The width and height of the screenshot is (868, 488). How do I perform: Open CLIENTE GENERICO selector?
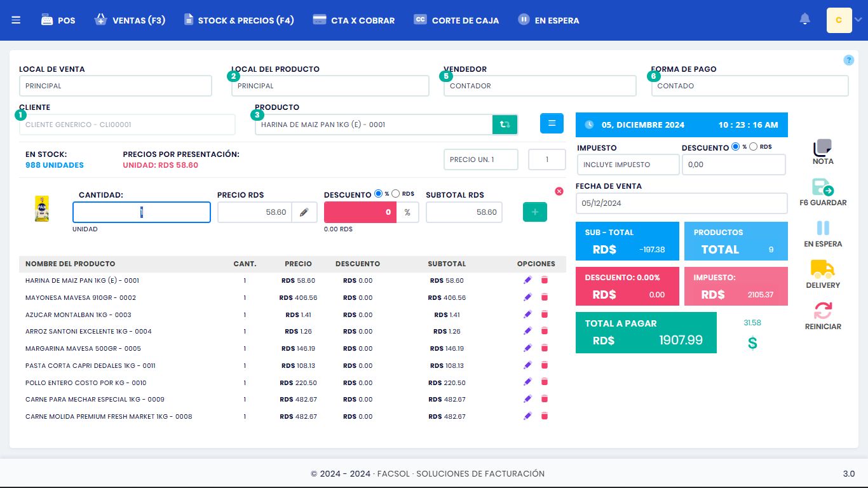coord(127,125)
